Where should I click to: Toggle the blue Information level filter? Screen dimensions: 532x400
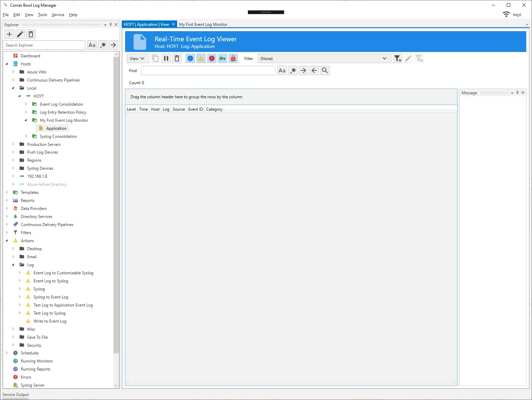coord(190,59)
